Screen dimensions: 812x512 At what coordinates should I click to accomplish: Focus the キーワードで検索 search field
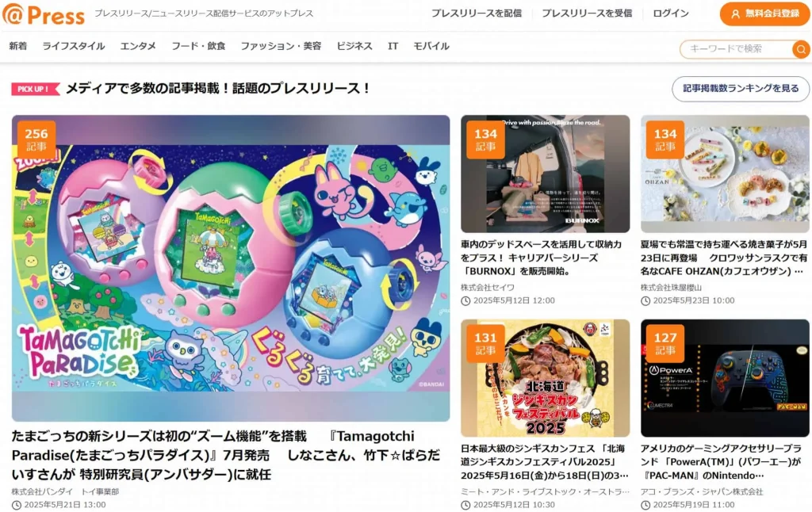click(736, 49)
